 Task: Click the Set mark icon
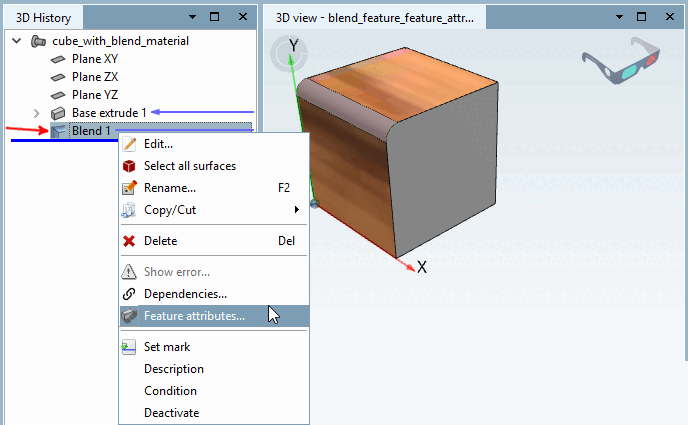[129, 347]
